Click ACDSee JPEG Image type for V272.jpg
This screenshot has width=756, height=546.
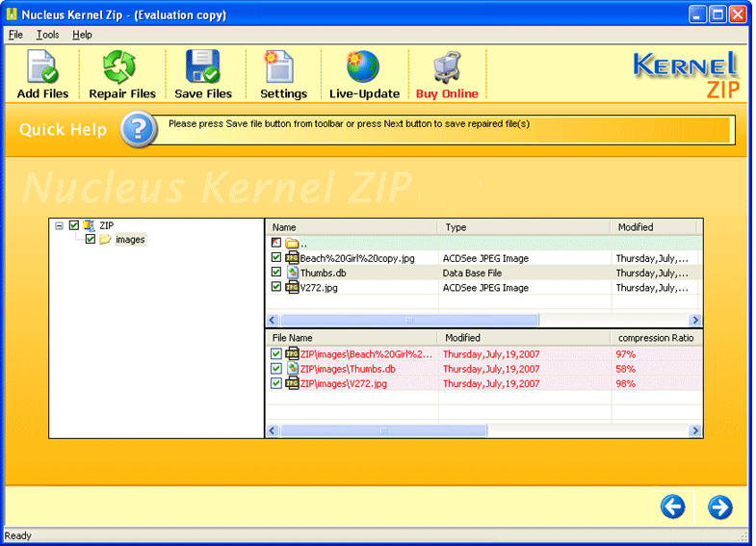pos(485,288)
